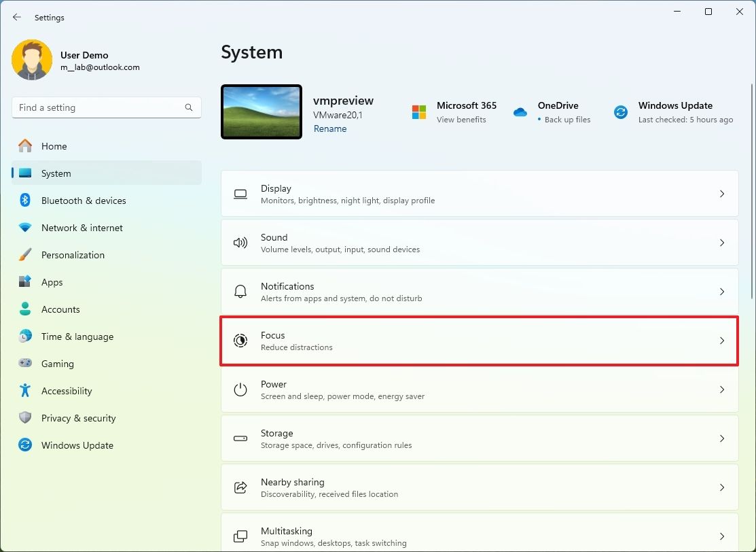Click the Find a setting search box
Viewport: 756px width, 552px height.
click(106, 107)
